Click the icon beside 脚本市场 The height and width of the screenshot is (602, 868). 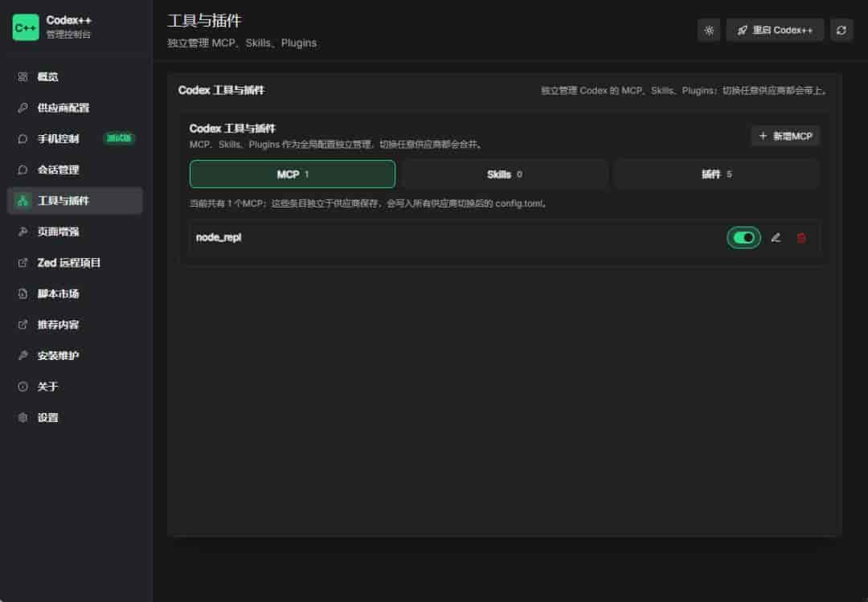pyautogui.click(x=23, y=294)
